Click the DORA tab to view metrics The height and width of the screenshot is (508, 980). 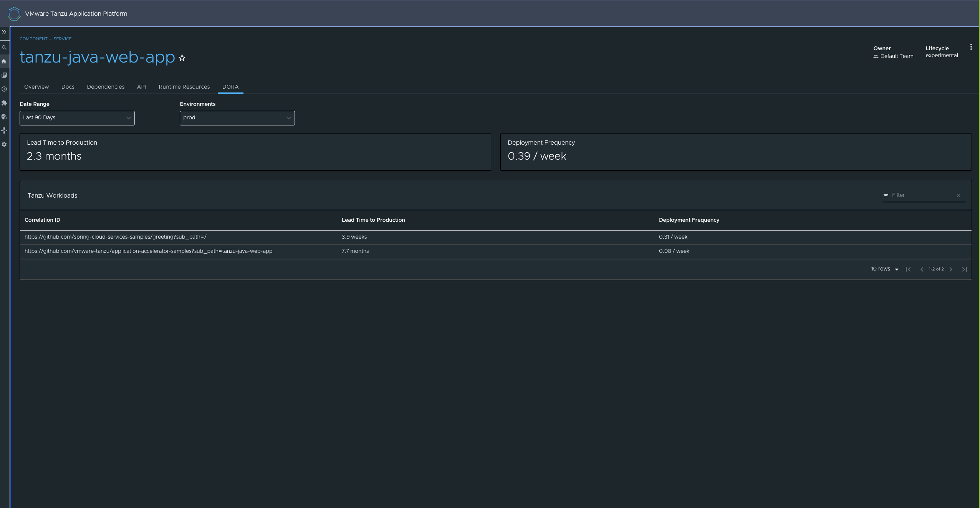pos(230,86)
